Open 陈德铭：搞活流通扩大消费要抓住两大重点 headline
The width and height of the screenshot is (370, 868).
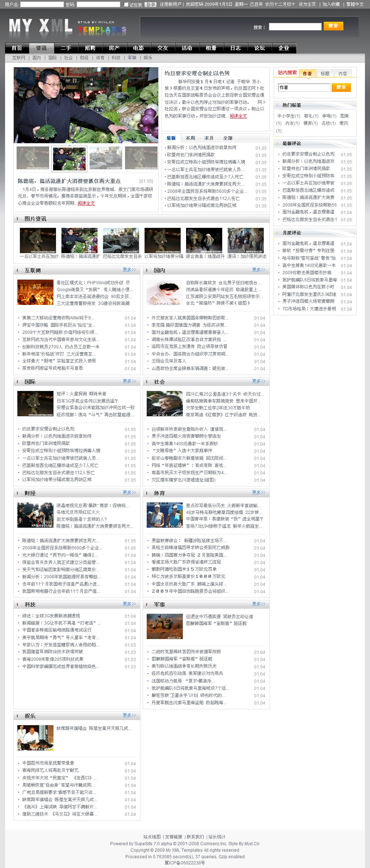click(69, 181)
